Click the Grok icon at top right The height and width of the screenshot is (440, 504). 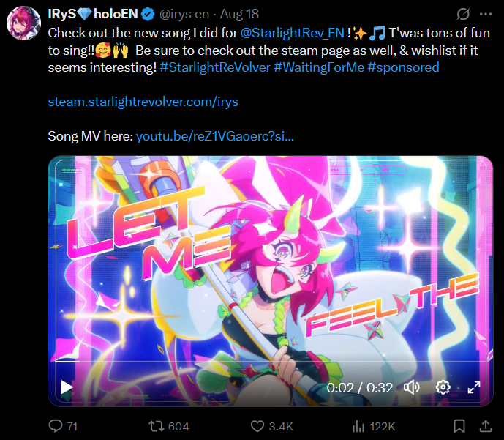[462, 14]
